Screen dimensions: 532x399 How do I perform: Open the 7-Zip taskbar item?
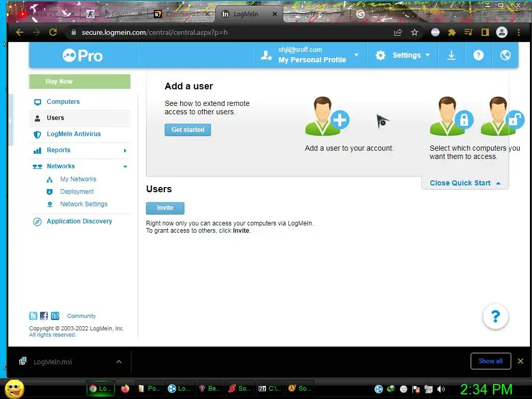point(270,389)
